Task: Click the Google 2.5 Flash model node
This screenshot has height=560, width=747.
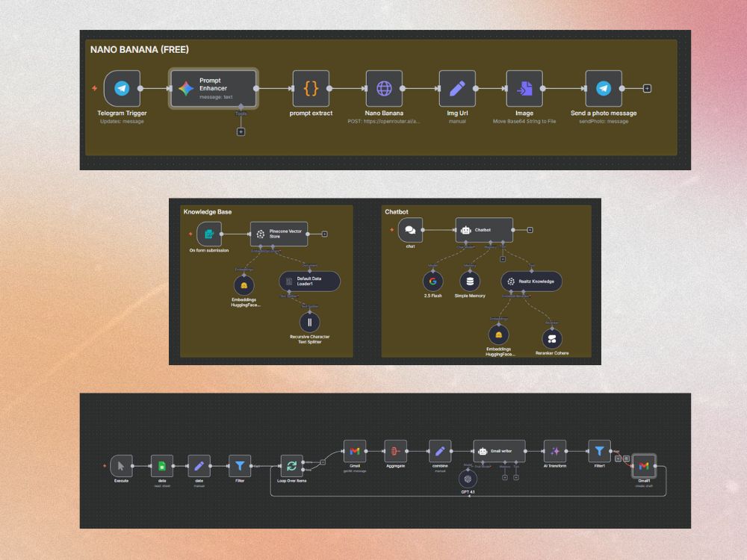Action: click(433, 281)
